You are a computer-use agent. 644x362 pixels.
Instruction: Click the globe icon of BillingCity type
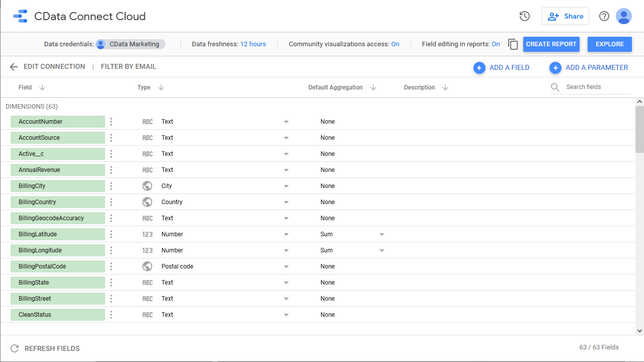click(147, 186)
